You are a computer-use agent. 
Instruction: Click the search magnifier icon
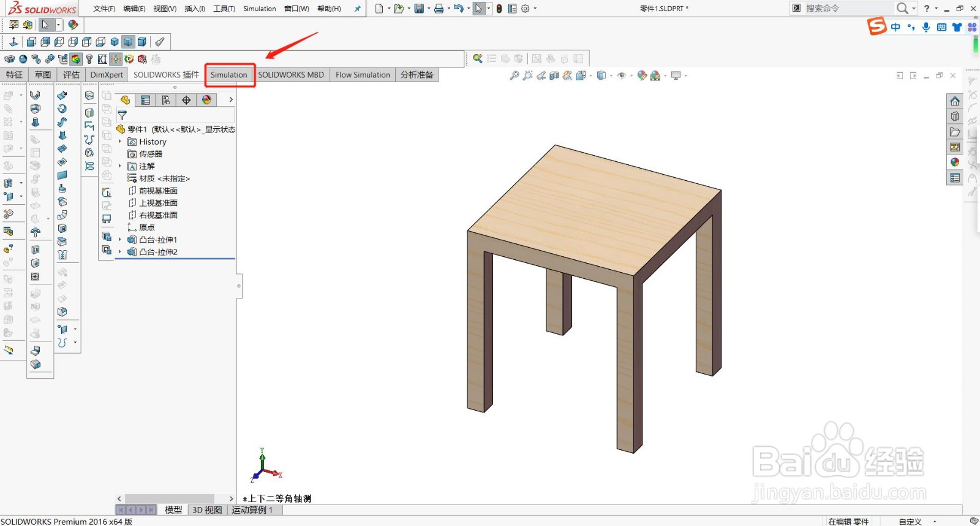[902, 9]
